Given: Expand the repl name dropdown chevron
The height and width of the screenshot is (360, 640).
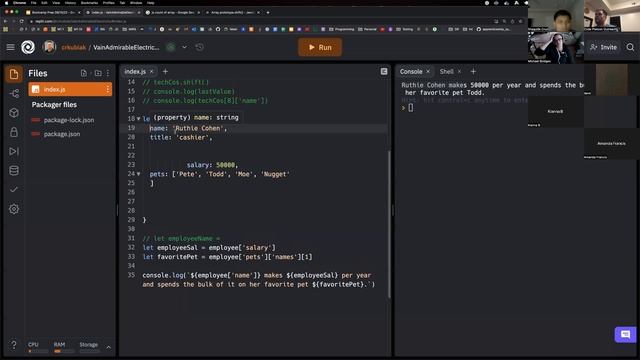Looking at the screenshot, I should click(x=184, y=47).
